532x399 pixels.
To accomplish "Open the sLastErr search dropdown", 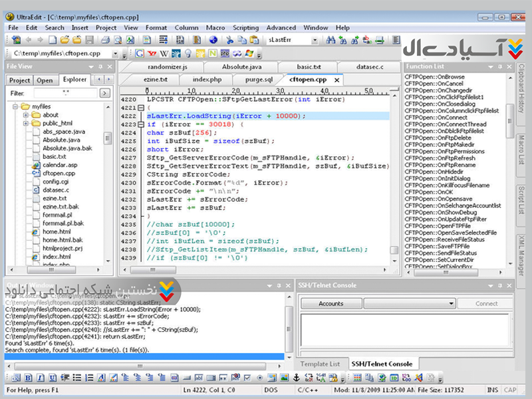I will click(315, 40).
